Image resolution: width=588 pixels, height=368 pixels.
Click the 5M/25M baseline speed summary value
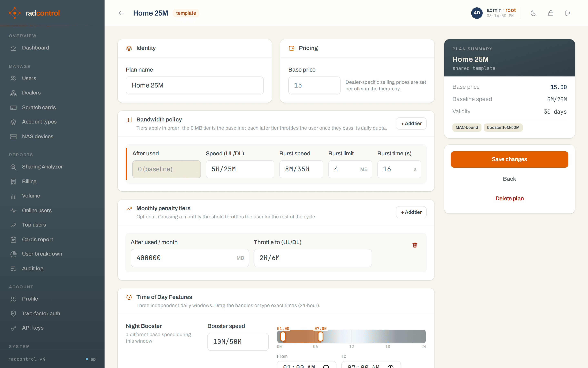coord(557,99)
